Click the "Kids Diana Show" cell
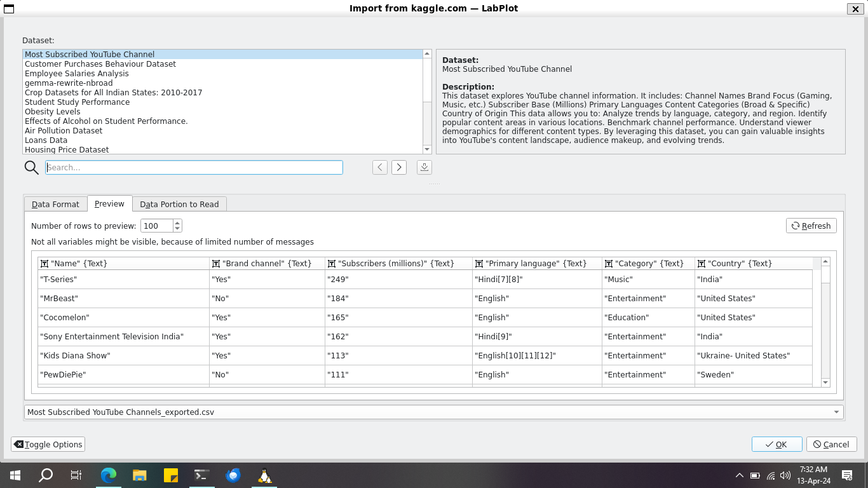Viewport: 868px width, 488px height. tap(123, 355)
